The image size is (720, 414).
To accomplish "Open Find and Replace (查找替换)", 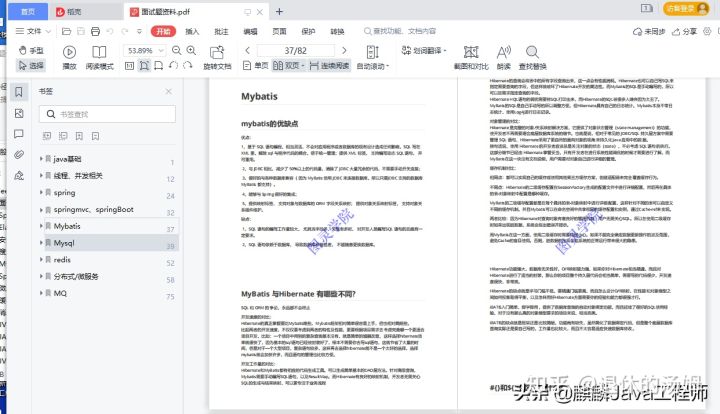I will pyautogui.click(x=532, y=58).
